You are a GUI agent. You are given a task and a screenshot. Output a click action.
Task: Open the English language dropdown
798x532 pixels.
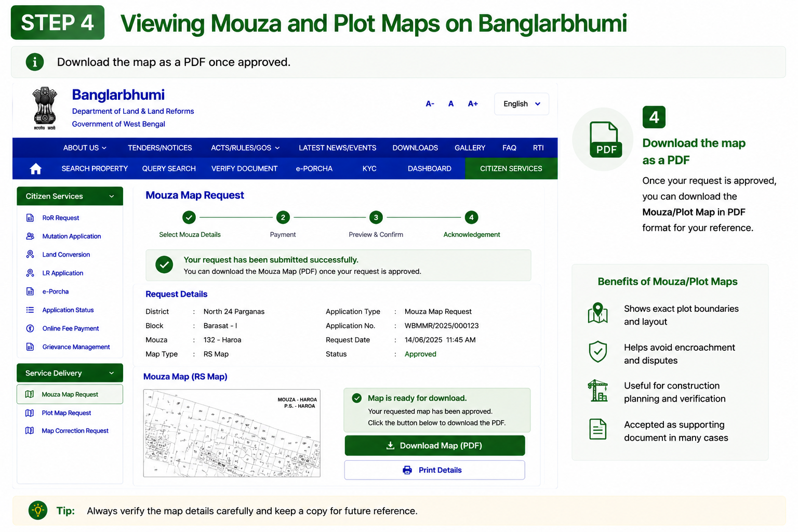pyautogui.click(x=522, y=104)
